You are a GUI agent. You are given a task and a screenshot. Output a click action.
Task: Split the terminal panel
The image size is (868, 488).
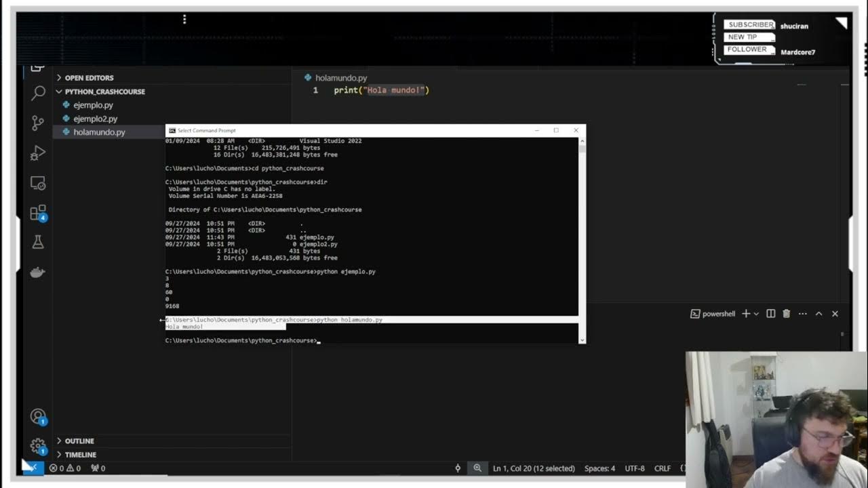[770, 313]
